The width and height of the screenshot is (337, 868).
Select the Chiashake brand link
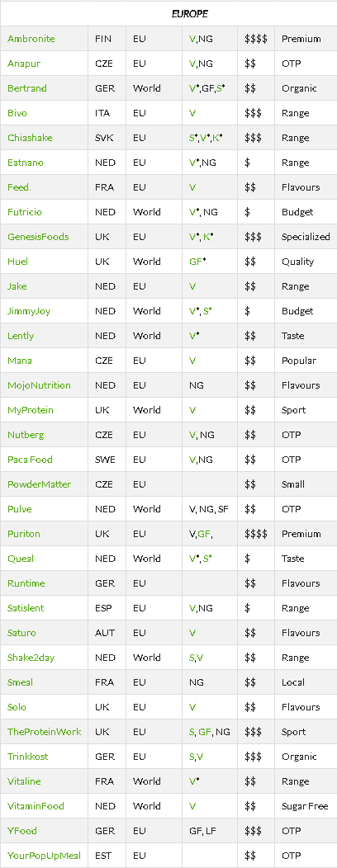point(30,138)
